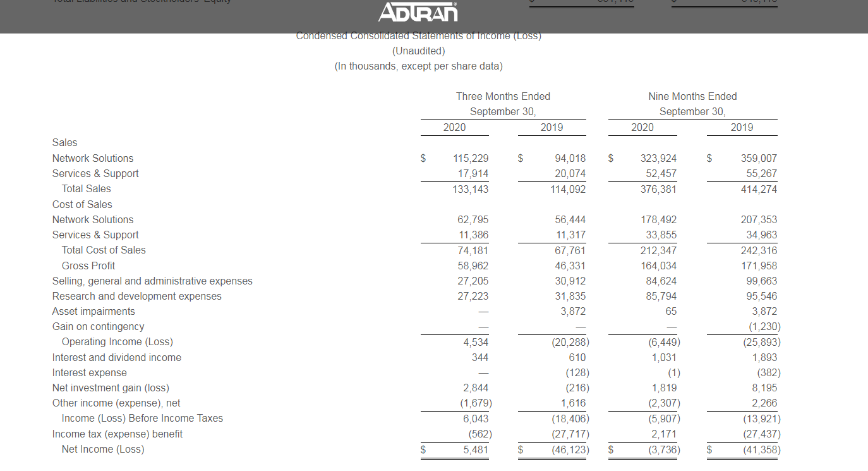
Task: Click the Three Months Ended September 30 heading
Action: click(503, 104)
